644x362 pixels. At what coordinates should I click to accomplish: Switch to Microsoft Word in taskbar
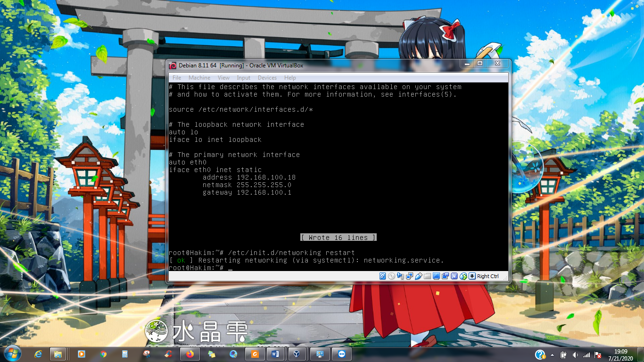275,354
